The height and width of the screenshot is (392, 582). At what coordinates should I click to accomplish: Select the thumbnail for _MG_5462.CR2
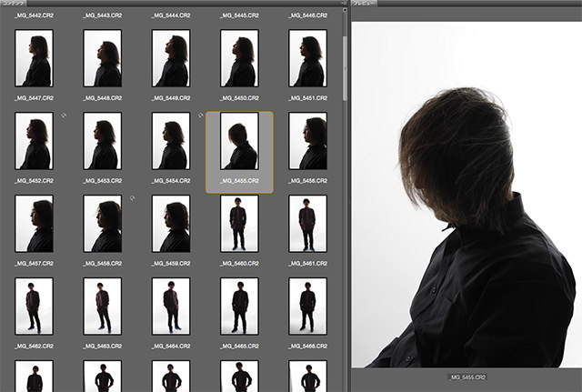[35, 307]
